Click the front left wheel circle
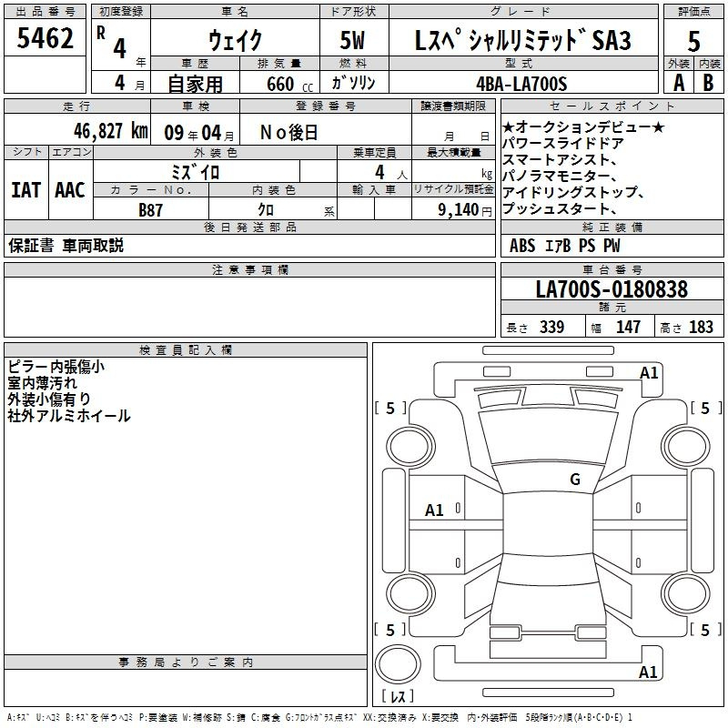Screen dimensions: 728x728 click(x=410, y=446)
